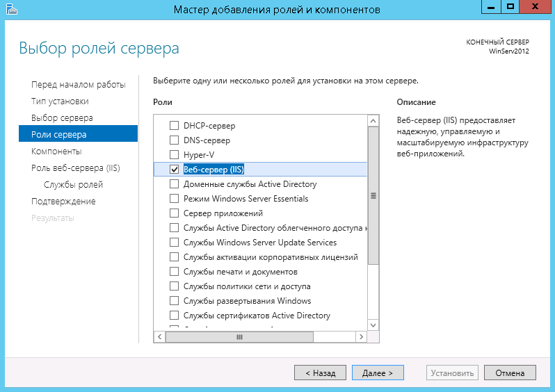Click the vertical scrollbar thumb in roles list
The image size is (555, 392).
(373, 195)
